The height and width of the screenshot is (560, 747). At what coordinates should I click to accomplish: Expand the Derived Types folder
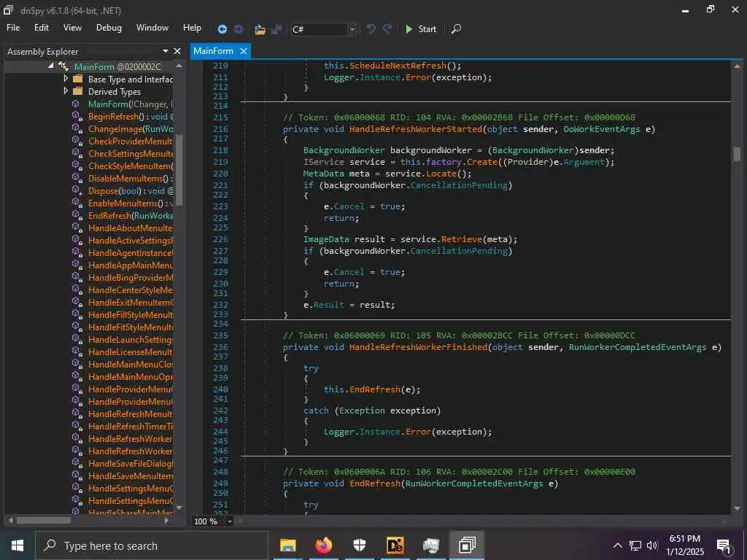click(66, 91)
